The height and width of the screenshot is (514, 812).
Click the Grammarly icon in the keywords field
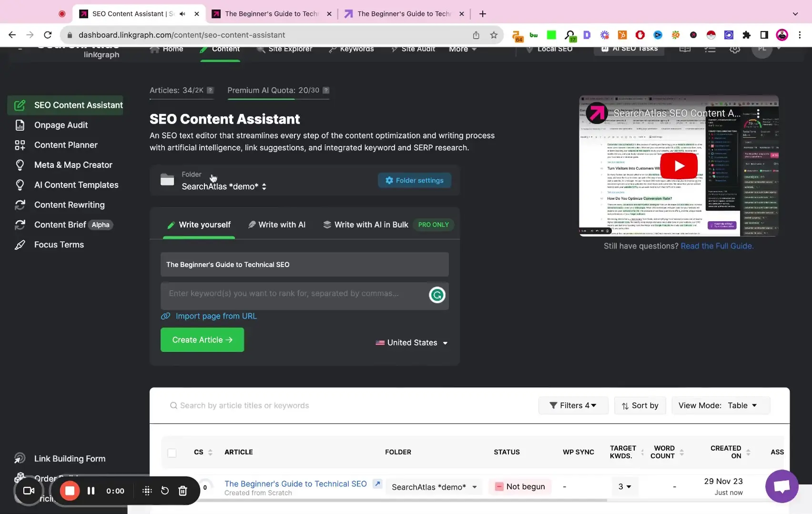pyautogui.click(x=437, y=295)
